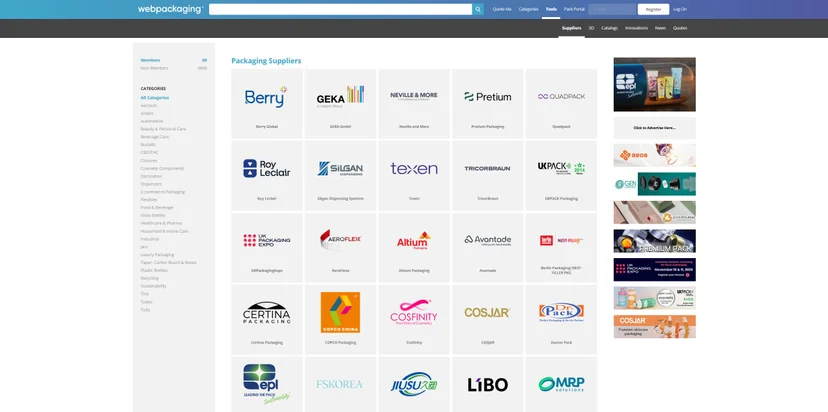Select the Closures category
The image size is (828, 412).
pos(149,161)
